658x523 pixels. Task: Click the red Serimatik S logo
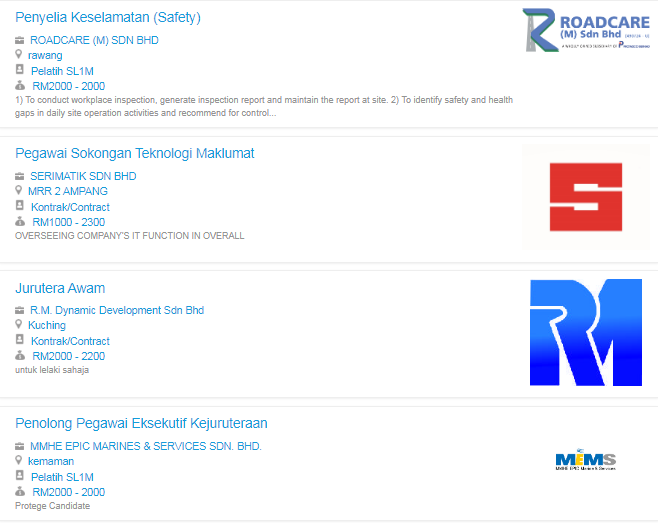[x=585, y=197]
